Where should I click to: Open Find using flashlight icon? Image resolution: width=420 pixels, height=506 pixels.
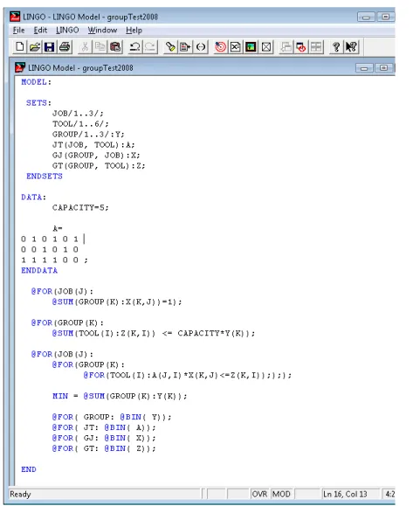(170, 47)
